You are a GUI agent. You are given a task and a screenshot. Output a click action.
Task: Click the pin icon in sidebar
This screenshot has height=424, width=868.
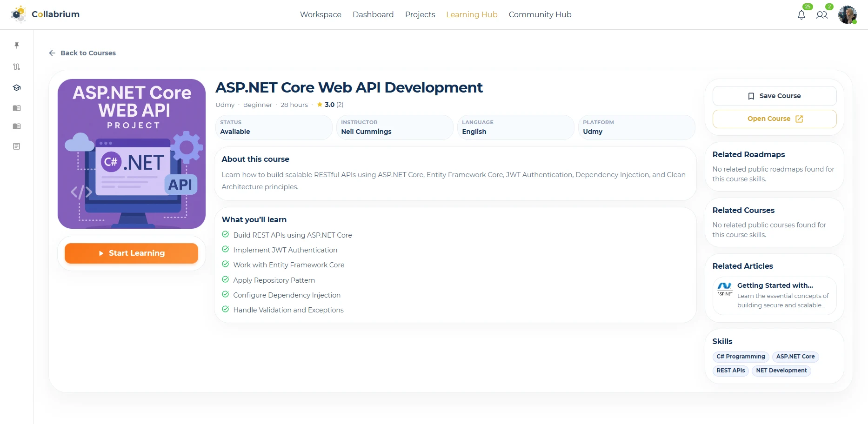[17, 45]
